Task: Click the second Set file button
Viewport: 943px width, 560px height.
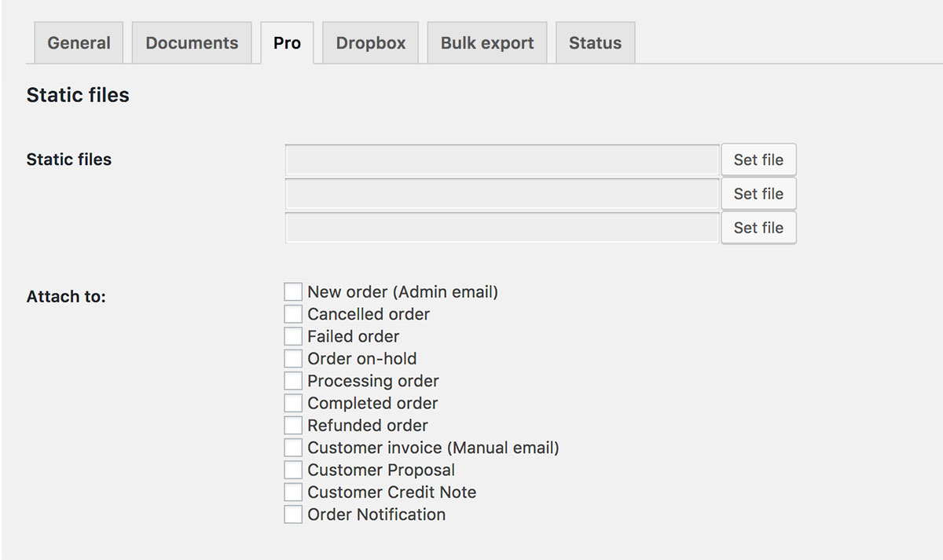Action: [758, 194]
